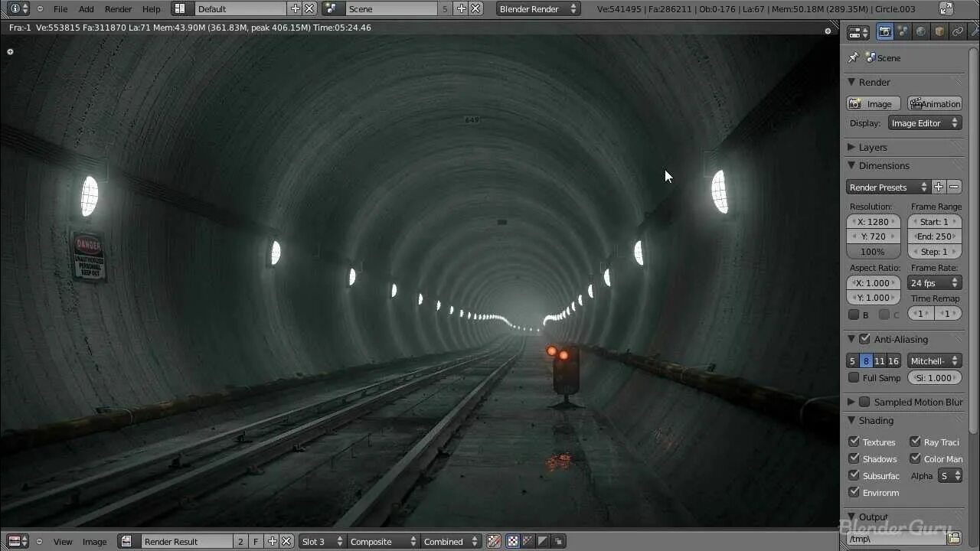Enable the Border (B) checkbox
Viewport: 980px width, 551px height.
pyautogui.click(x=854, y=315)
